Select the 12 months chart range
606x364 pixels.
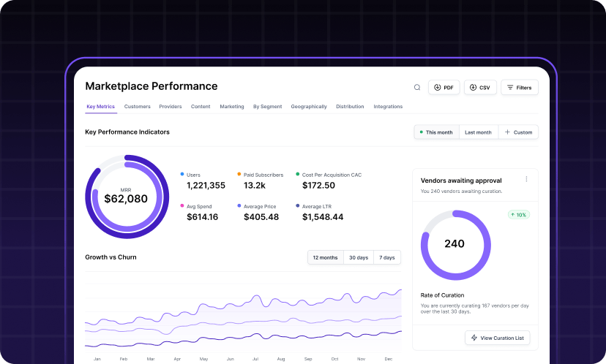[325, 257]
